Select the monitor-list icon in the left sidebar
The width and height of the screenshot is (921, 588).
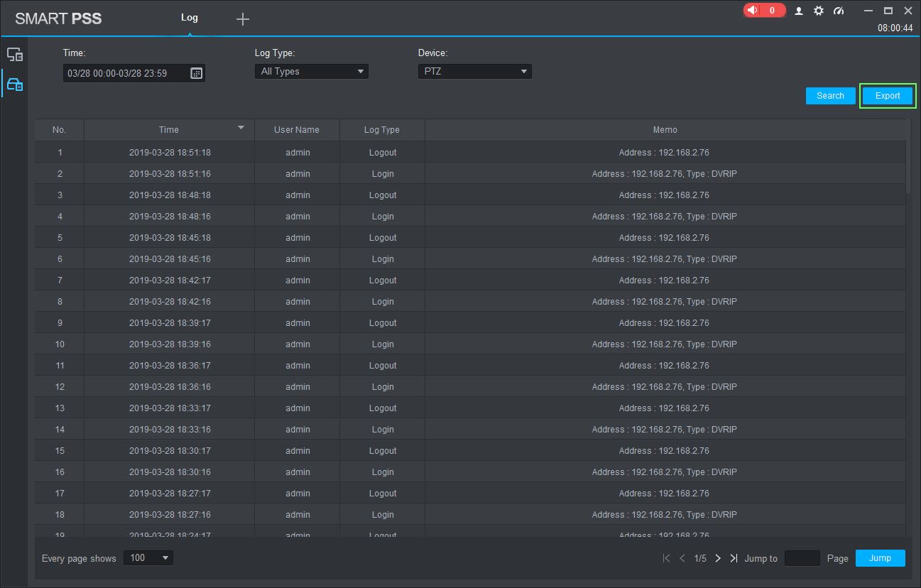click(x=15, y=55)
